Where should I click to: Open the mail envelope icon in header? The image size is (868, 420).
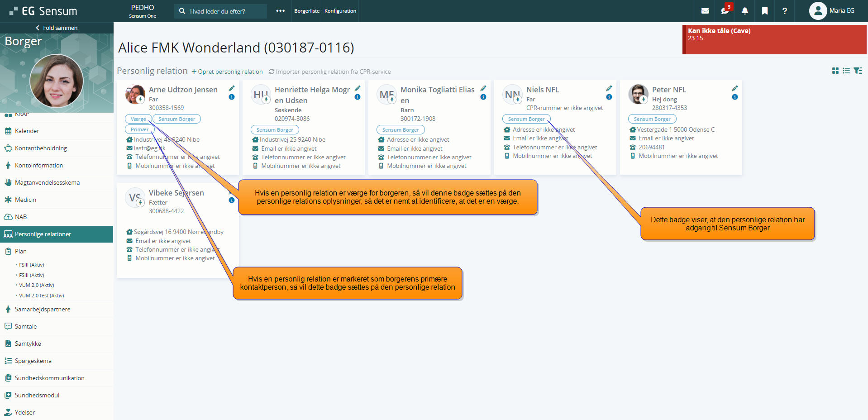pos(705,11)
